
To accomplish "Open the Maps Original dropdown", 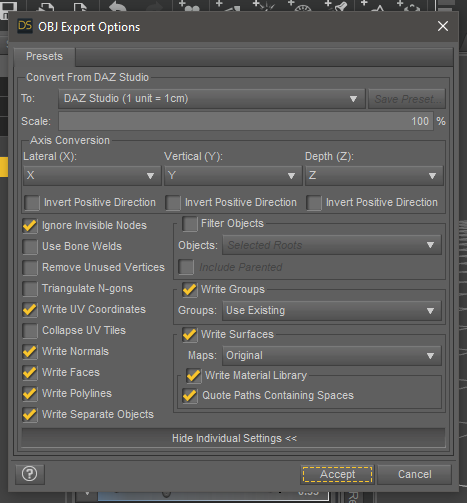I will coord(332,356).
